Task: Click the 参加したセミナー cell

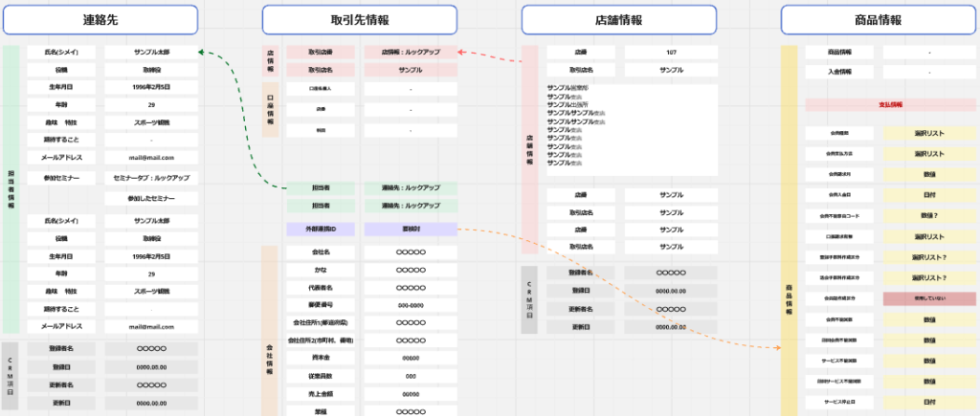Action: 151,199
